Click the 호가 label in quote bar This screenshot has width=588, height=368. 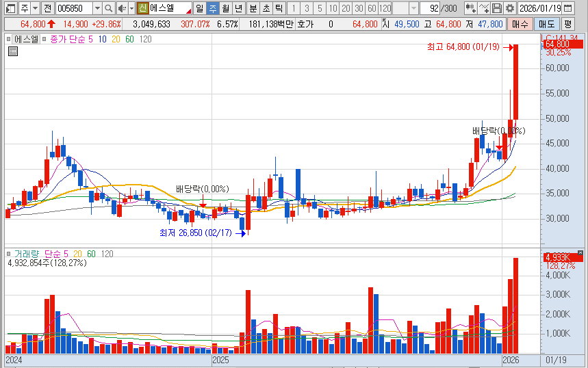305,25
